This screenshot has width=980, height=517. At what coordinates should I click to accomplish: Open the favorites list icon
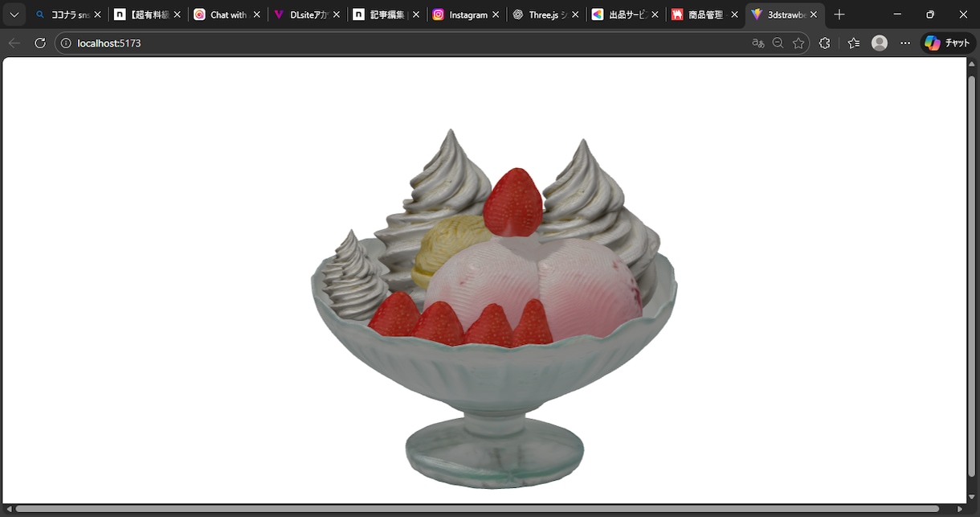pos(853,43)
